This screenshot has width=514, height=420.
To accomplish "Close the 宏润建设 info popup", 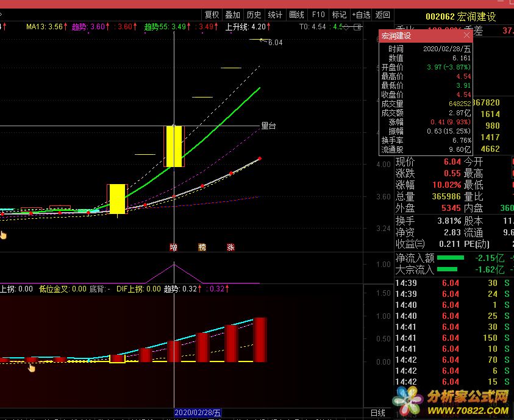I will point(466,35).
